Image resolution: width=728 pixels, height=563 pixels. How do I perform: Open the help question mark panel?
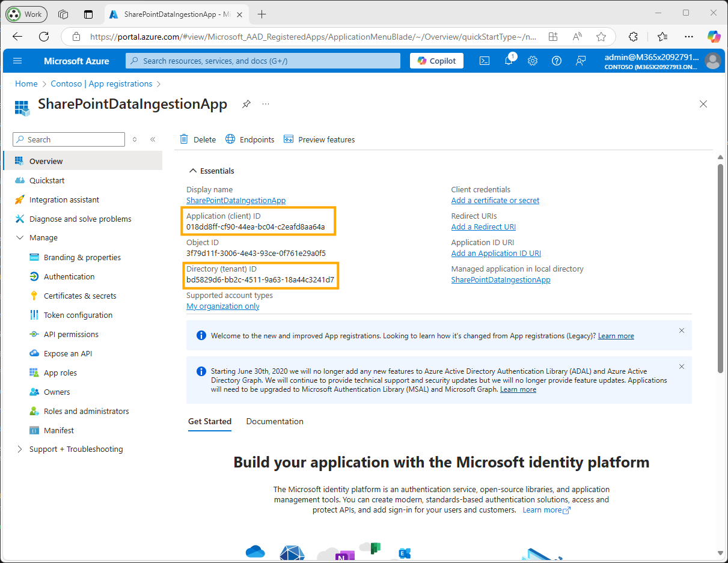click(556, 61)
